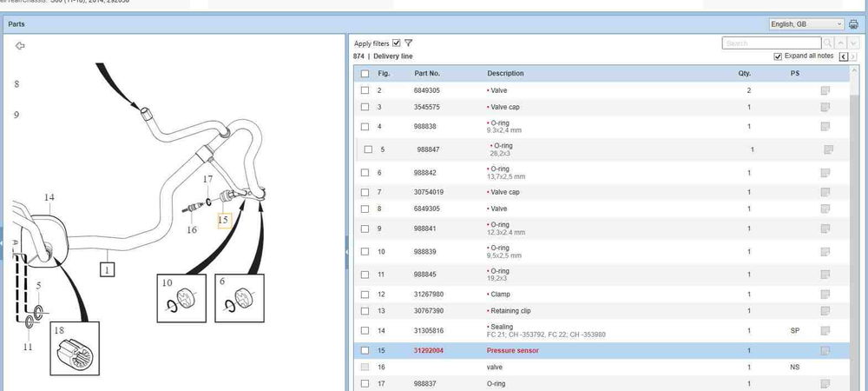The image size is (868, 391).
Task: Click the back arrow above the diagram
Action: (x=21, y=46)
